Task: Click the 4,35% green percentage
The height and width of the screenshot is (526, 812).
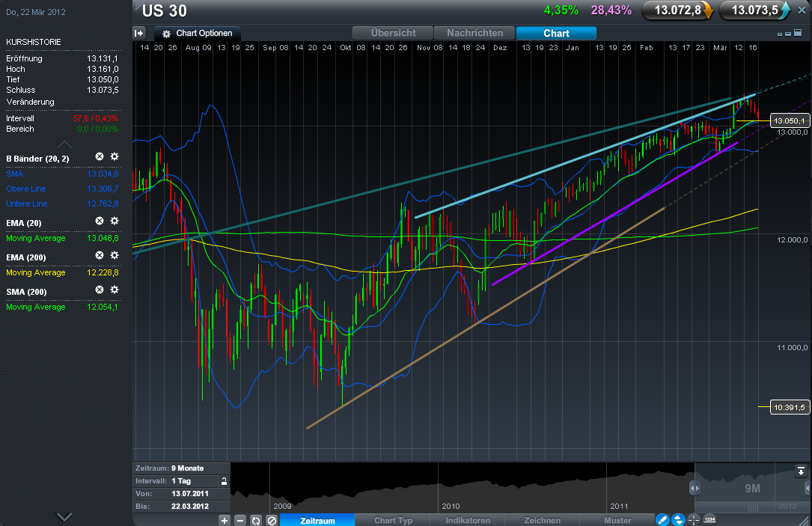Action: pos(561,10)
